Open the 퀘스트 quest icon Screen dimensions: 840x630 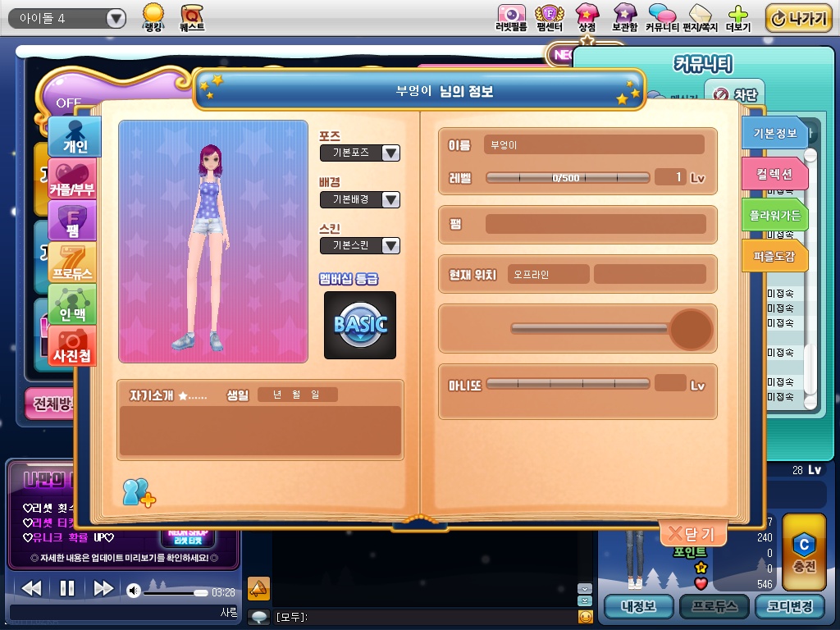(192, 17)
